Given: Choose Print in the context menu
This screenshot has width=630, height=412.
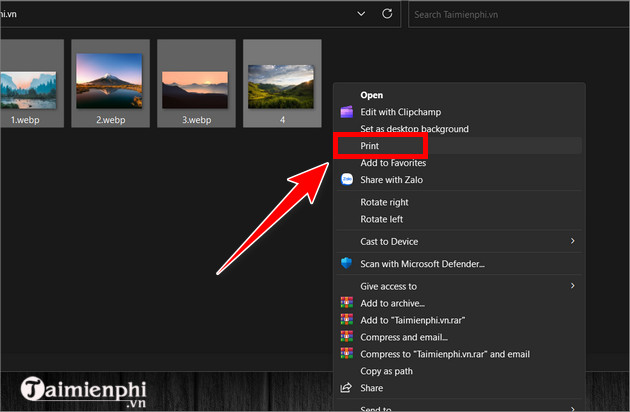Looking at the screenshot, I should pos(459,146).
